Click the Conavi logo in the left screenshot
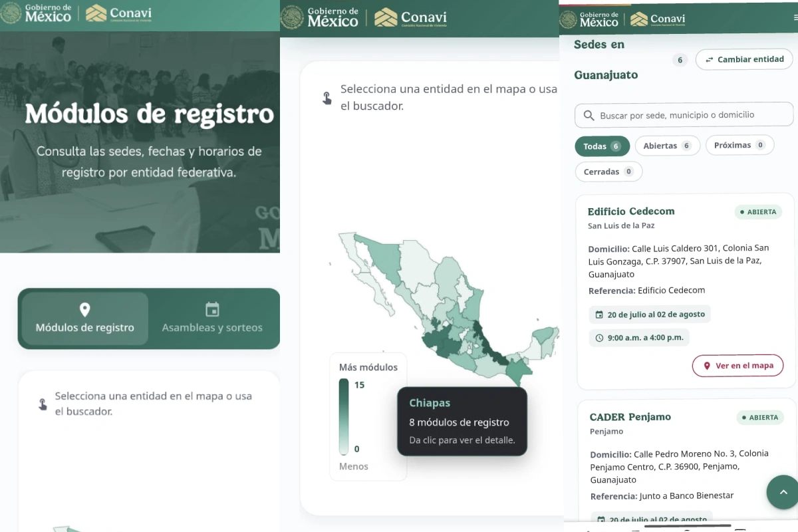 click(118, 13)
